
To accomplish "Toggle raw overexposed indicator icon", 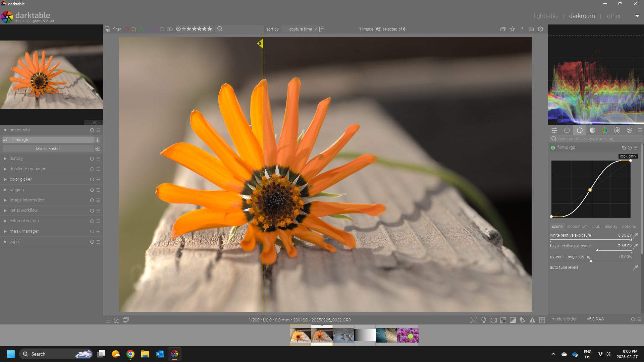I will point(503,320).
